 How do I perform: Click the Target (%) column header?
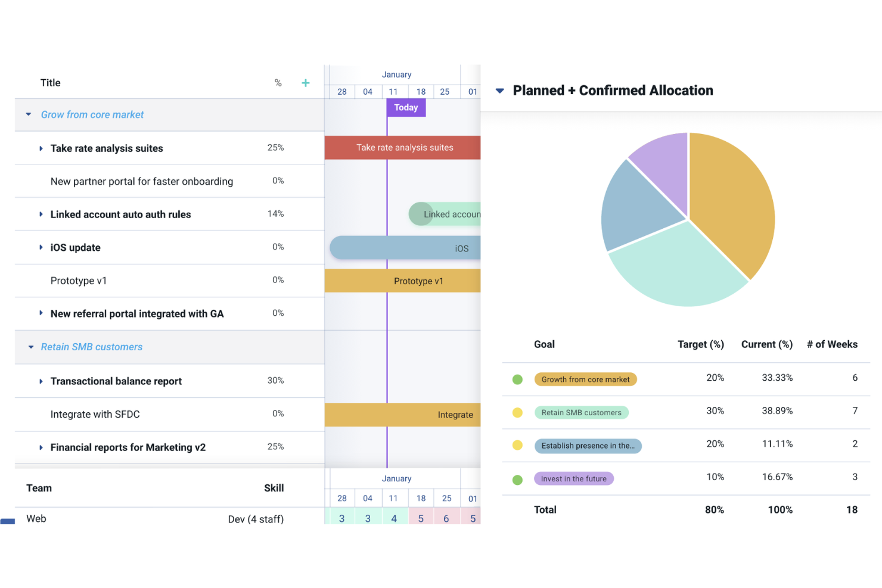click(701, 344)
